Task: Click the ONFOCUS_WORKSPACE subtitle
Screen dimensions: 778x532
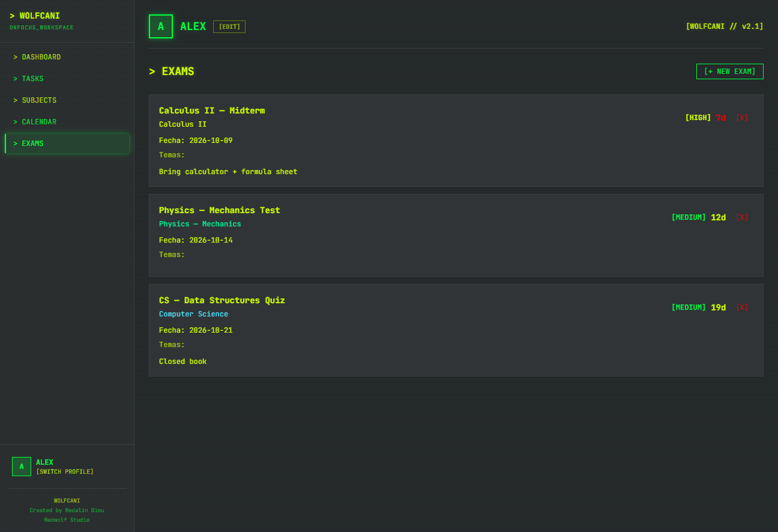Action: (x=41, y=28)
